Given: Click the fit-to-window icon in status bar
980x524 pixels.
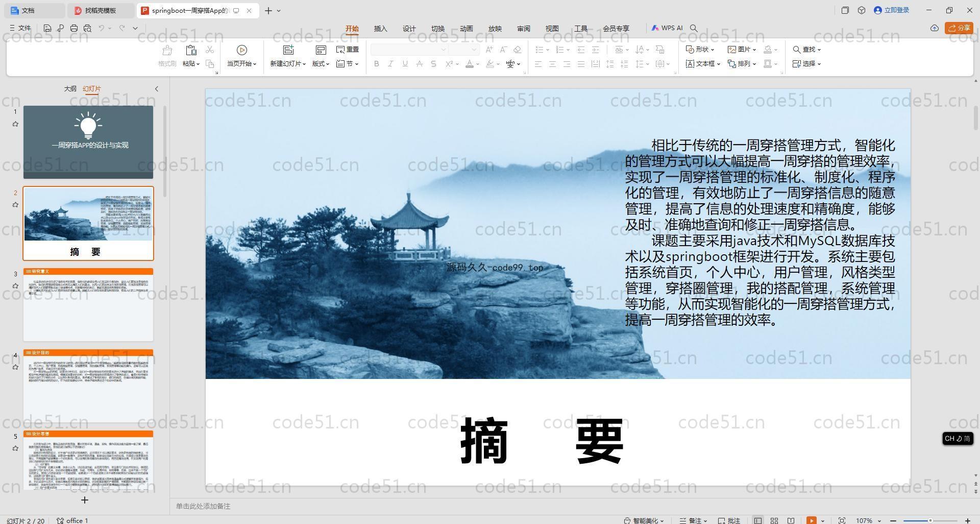Looking at the screenshot, I should tap(842, 520).
